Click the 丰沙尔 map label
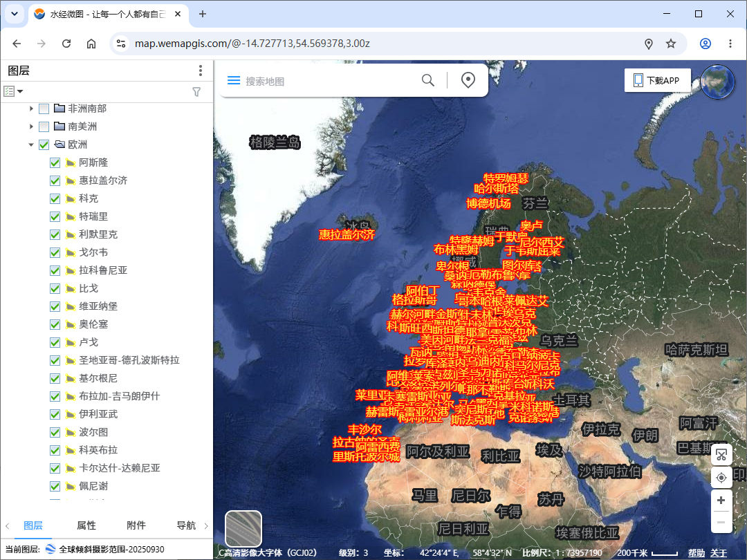 365,429
